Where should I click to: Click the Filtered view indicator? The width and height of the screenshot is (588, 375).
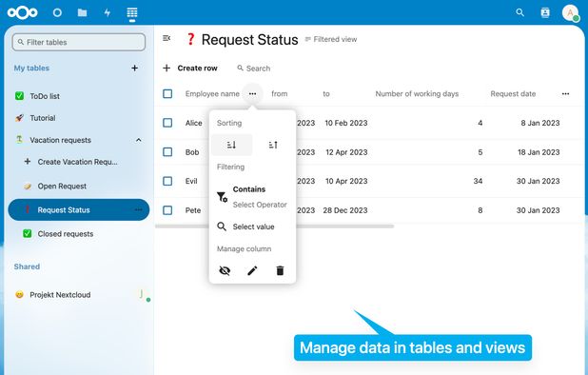[x=331, y=39]
